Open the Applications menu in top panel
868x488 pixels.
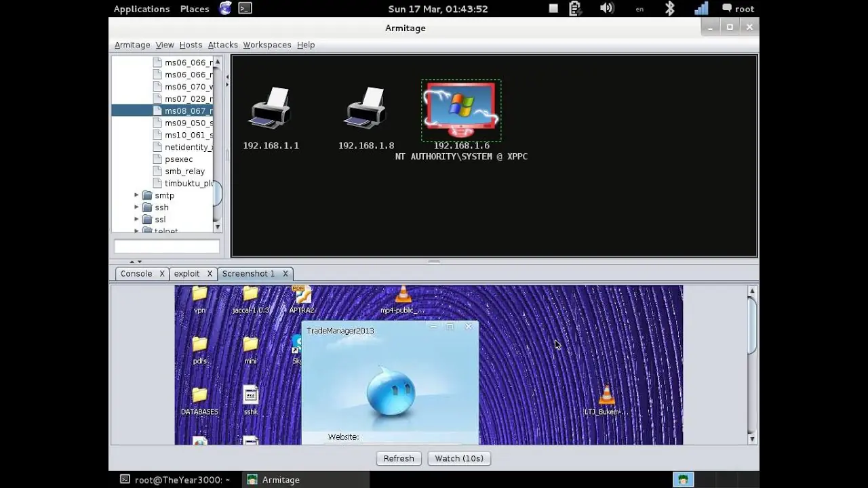point(142,9)
